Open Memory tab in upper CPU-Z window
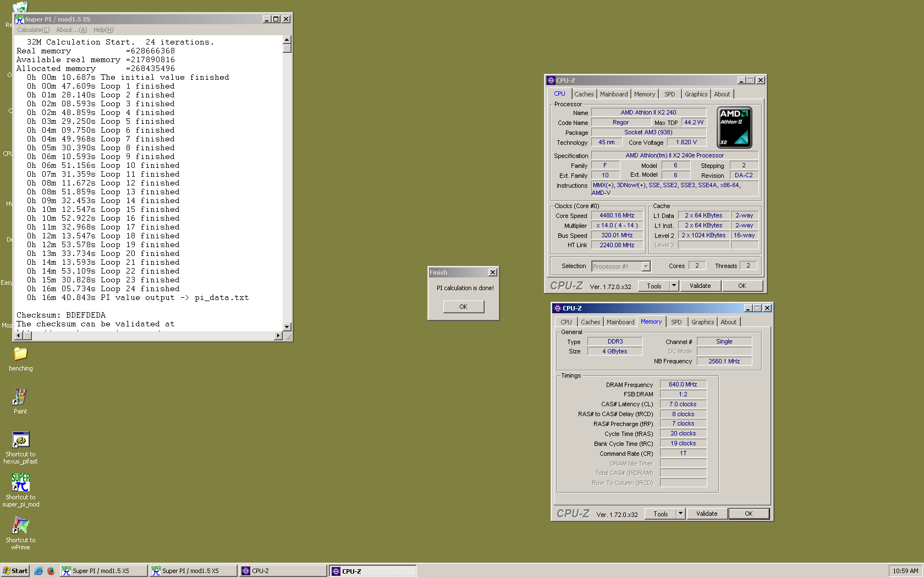The width and height of the screenshot is (924, 578). point(645,94)
